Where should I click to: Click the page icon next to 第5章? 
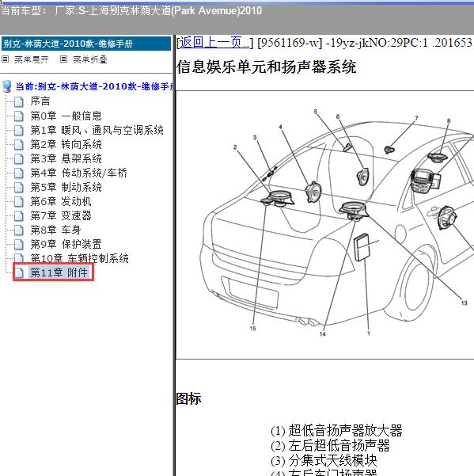pos(19,188)
